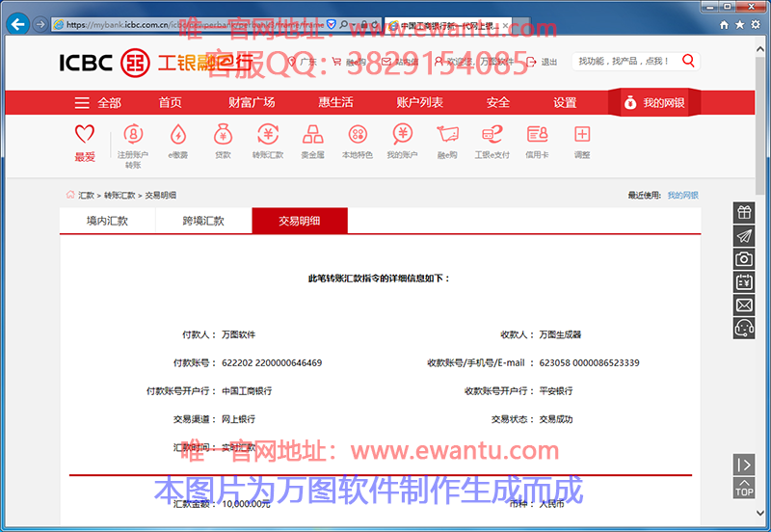The width and height of the screenshot is (771, 532).
Task: Switch to 境内汇款 tab
Action: tap(107, 221)
